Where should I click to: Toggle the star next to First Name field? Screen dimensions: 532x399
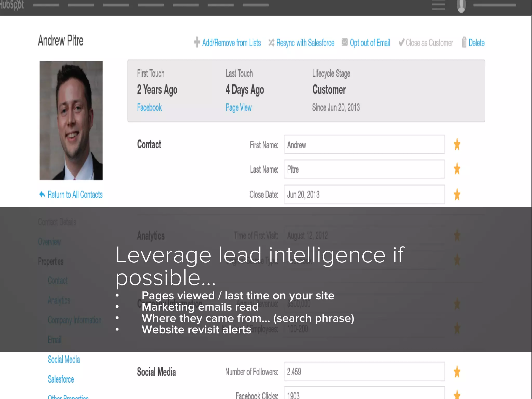point(457,144)
